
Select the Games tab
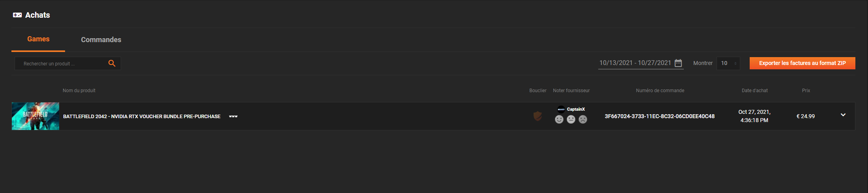click(38, 39)
